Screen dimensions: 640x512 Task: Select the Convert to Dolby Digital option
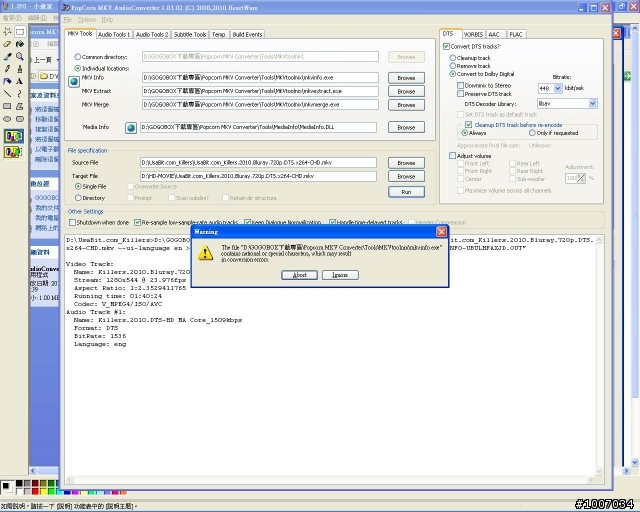click(x=452, y=74)
